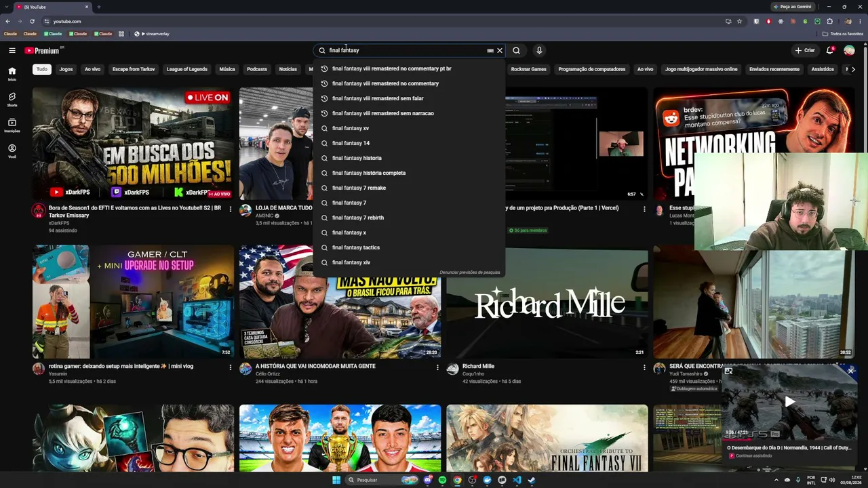Open the streamoverlay bookmark
This screenshot has height=488, width=868.
click(152, 34)
